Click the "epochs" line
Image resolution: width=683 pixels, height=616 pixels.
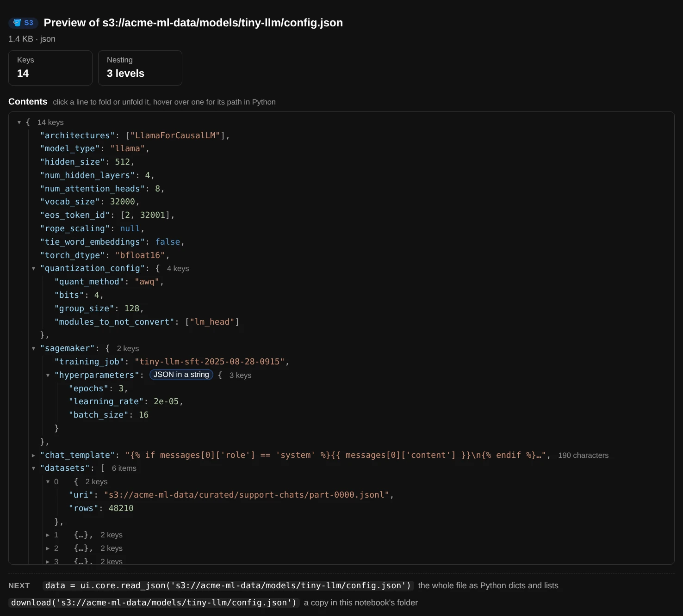pyautogui.click(x=99, y=388)
